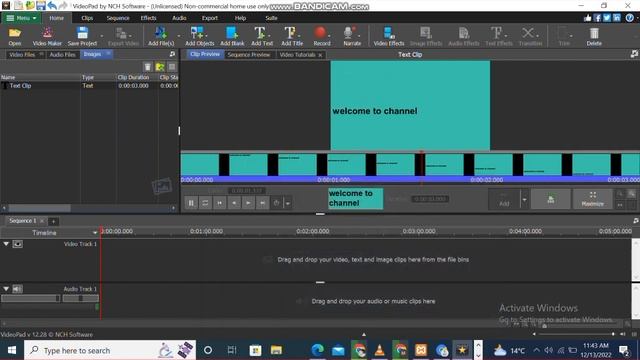Click the yellow folder icon in bin toolbar
The height and width of the screenshot is (360, 640).
pyautogui.click(x=160, y=67)
